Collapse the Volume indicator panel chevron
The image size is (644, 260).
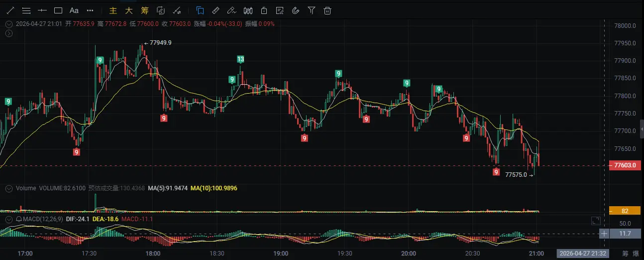pos(8,188)
